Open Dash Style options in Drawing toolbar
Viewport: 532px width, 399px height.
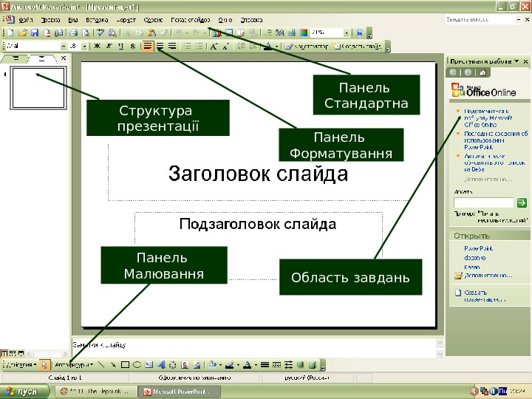pos(277,365)
